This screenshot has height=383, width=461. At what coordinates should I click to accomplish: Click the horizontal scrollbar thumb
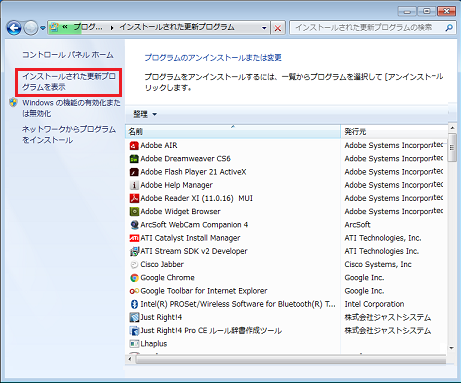[291, 359]
